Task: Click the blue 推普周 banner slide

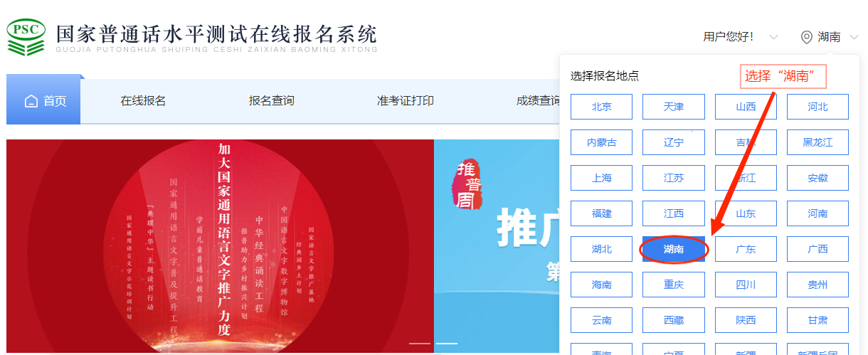Action: click(497, 246)
